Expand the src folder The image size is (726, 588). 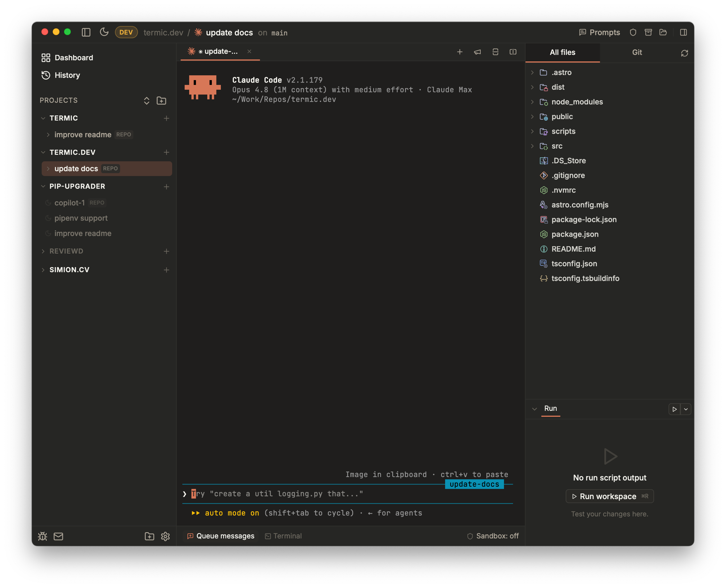(x=533, y=146)
